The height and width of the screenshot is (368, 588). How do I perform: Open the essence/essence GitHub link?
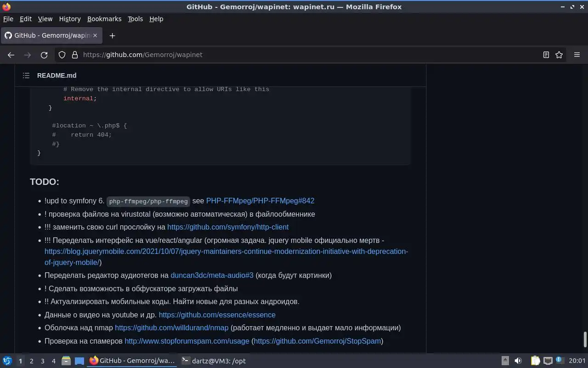(217, 315)
